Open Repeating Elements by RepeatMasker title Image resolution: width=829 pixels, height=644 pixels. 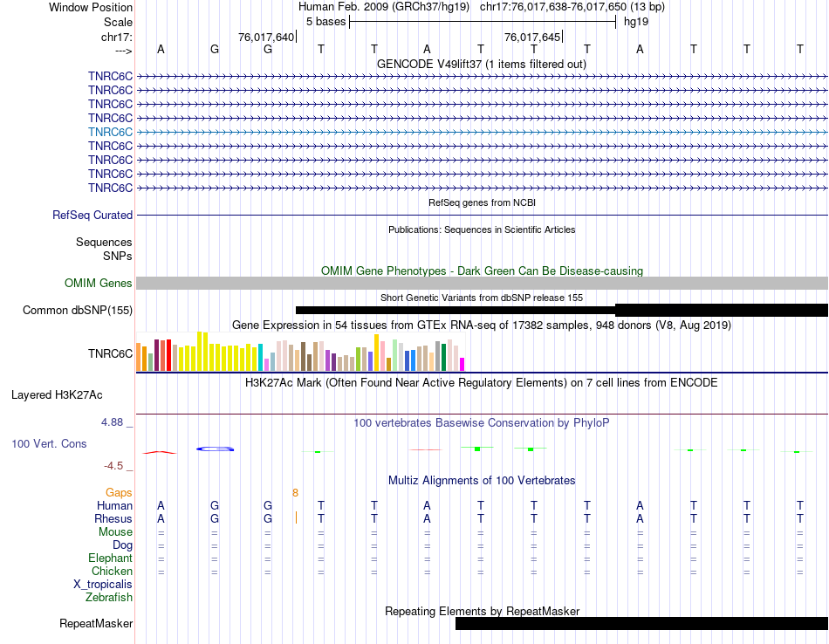coord(482,611)
